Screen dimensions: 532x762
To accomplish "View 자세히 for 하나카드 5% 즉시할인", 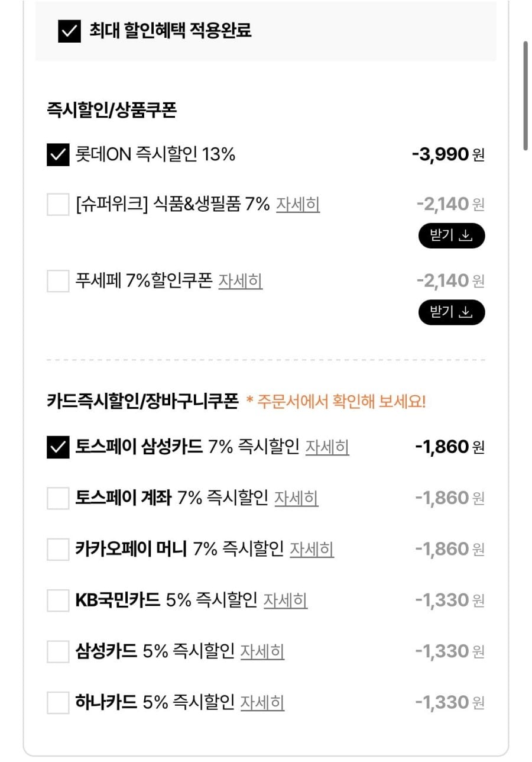I will [x=262, y=703].
